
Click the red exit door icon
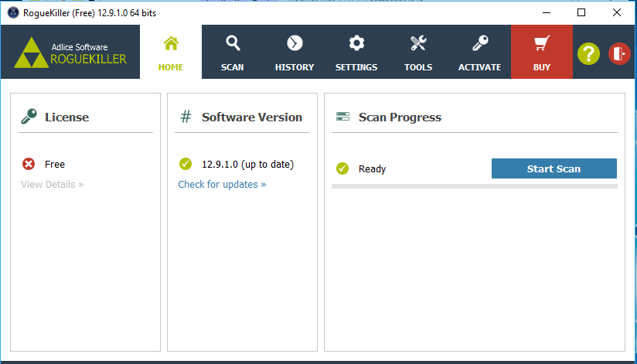pos(619,53)
